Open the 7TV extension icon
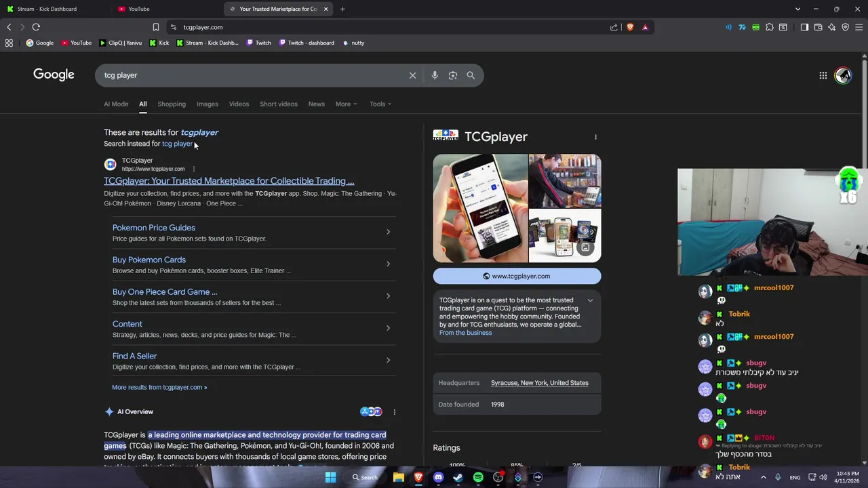The height and width of the screenshot is (488, 868). tap(743, 27)
